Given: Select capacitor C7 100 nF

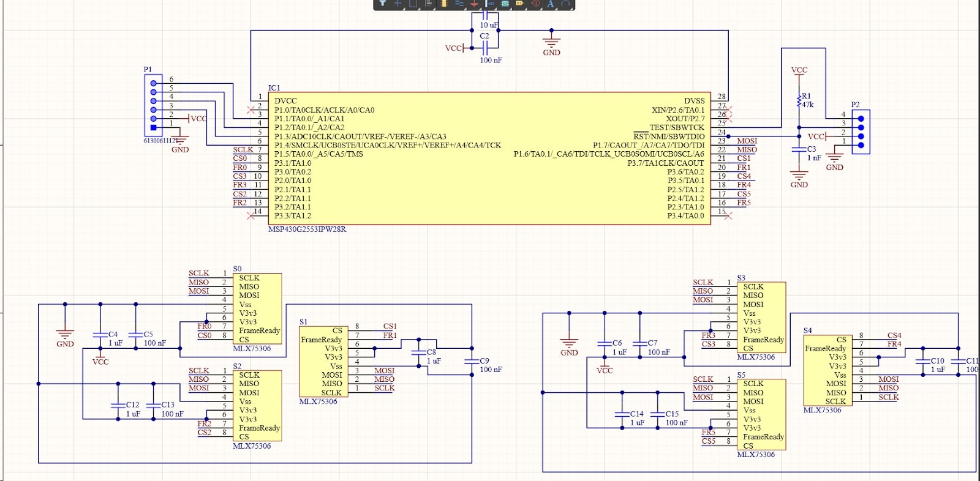Looking at the screenshot, I should click(x=640, y=343).
